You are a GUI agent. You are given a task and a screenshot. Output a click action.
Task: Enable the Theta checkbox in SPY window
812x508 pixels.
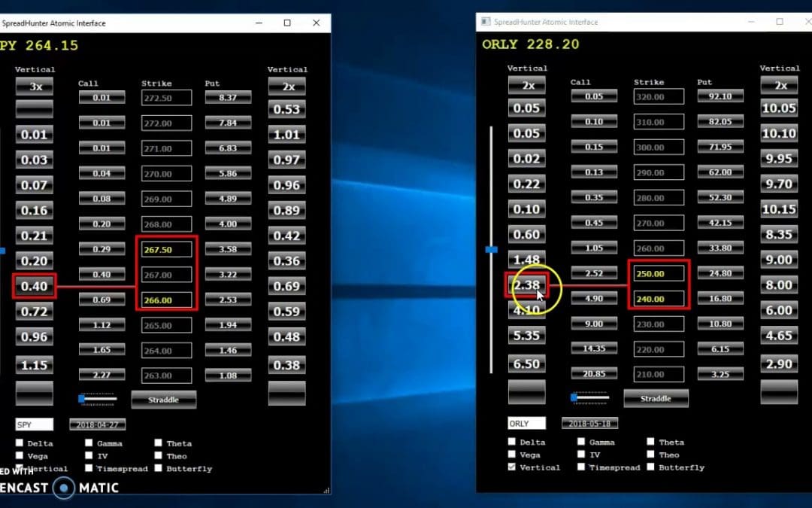pos(158,443)
